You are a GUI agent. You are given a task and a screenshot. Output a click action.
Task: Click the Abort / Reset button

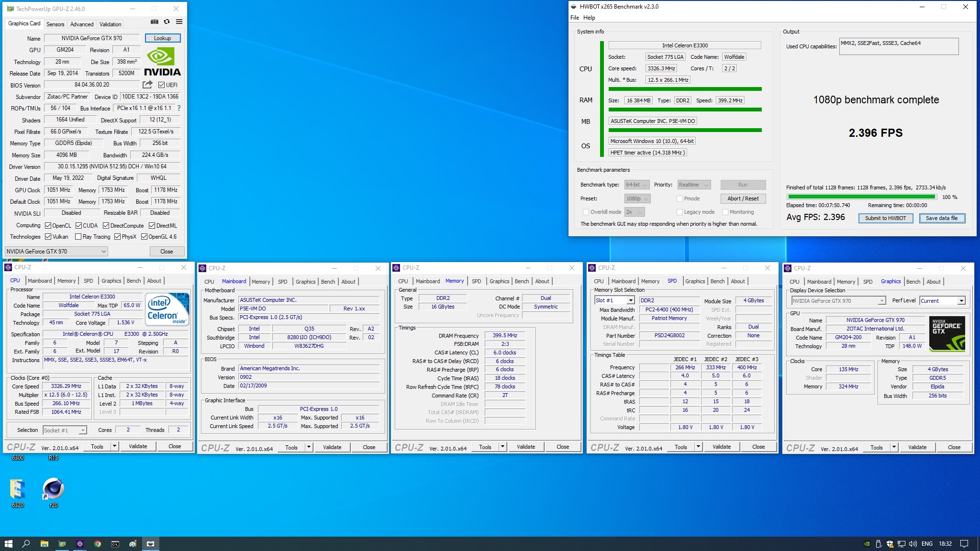point(743,198)
